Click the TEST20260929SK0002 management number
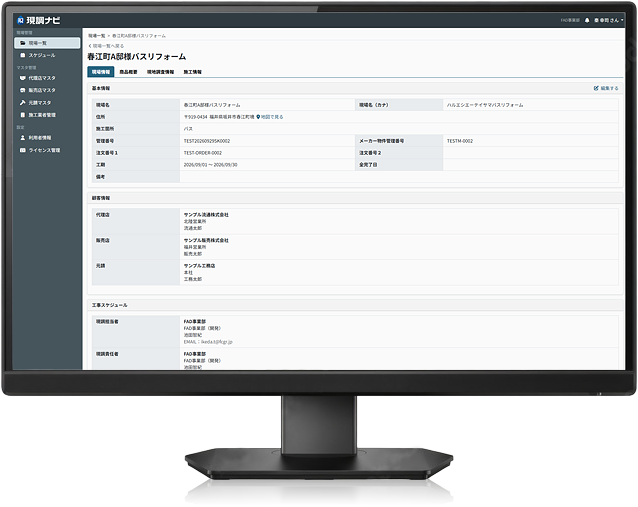The height and width of the screenshot is (507, 638). (207, 141)
